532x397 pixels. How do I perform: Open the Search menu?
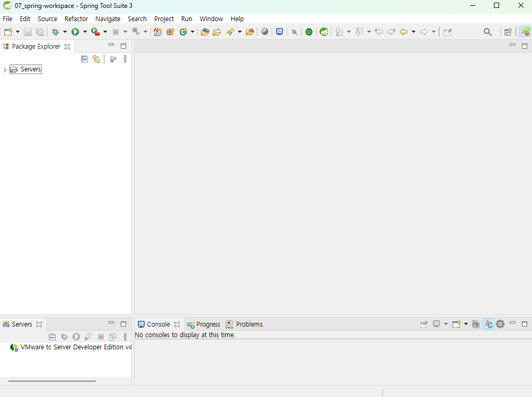click(137, 19)
